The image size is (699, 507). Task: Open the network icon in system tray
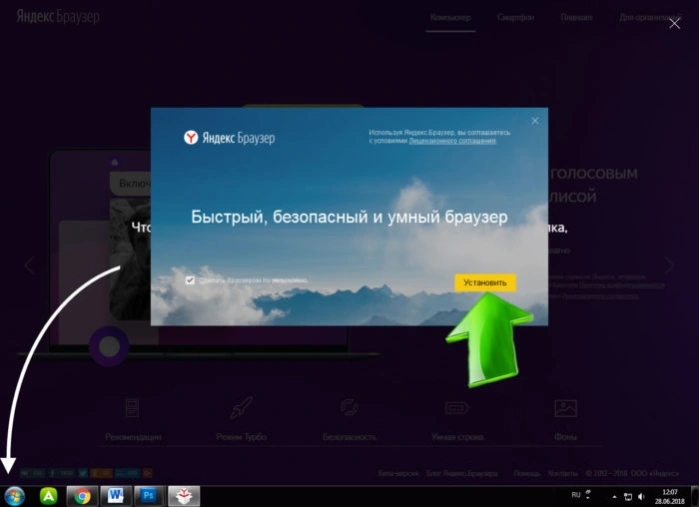pos(628,496)
